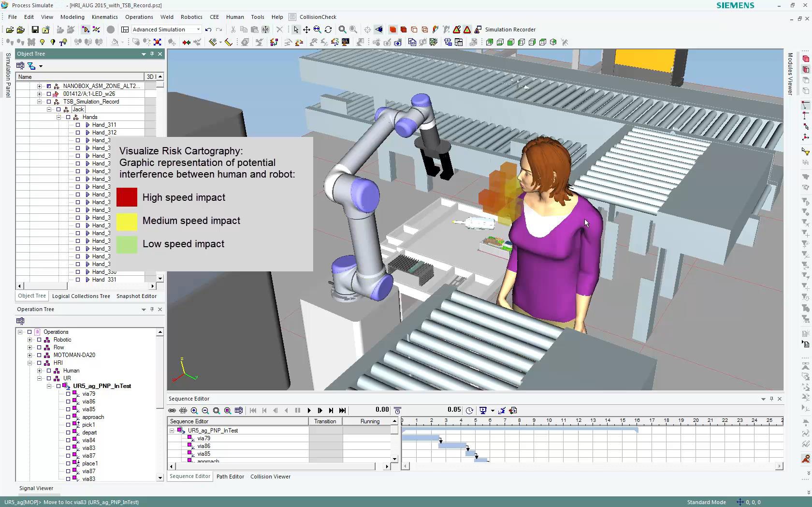Click the Simulation Recorder button

pyautogui.click(x=510, y=30)
